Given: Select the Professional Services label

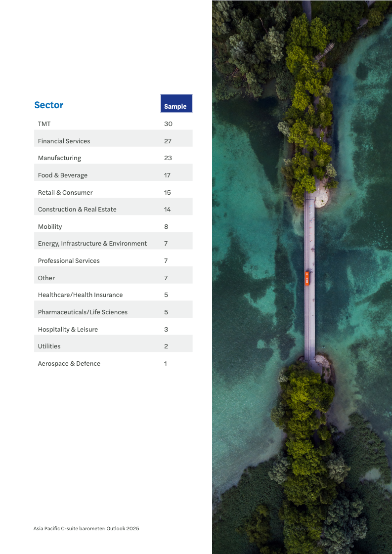Looking at the screenshot, I should (69, 261).
